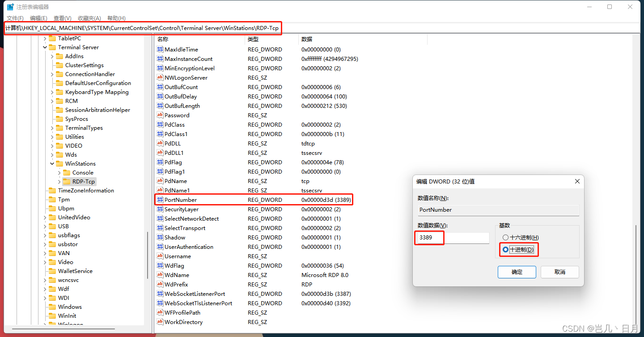Image resolution: width=644 pixels, height=337 pixels.
Task: Click the folder icon of WalletService key
Action: [x=52, y=271]
